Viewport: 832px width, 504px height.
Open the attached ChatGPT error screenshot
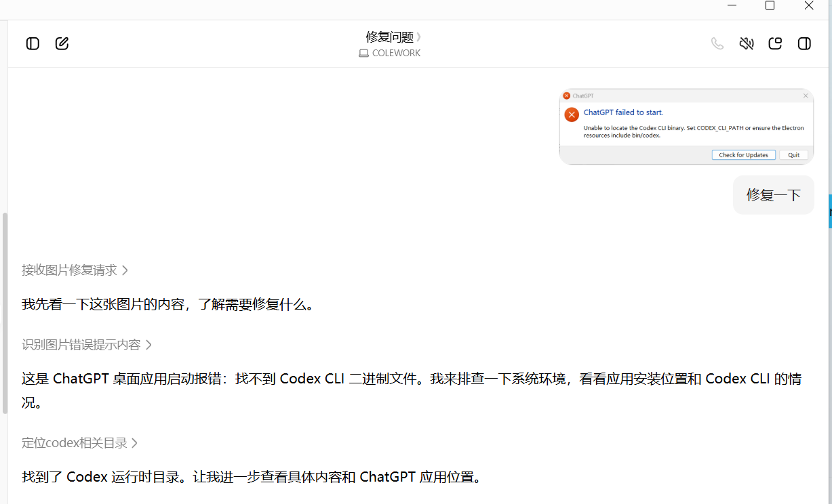pyautogui.click(x=686, y=127)
